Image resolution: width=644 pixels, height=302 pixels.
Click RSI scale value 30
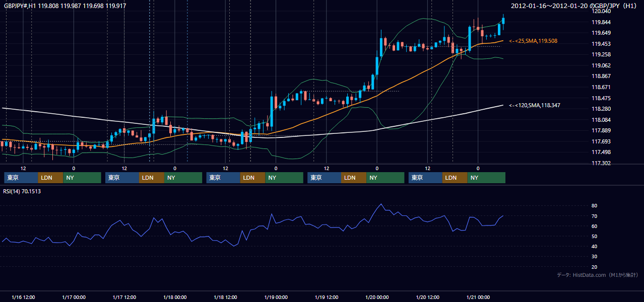point(595,257)
